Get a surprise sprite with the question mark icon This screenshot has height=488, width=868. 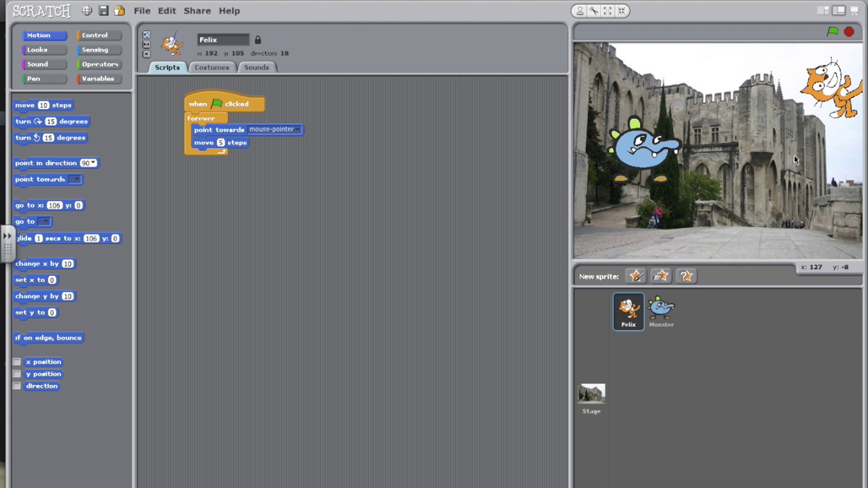(x=686, y=276)
